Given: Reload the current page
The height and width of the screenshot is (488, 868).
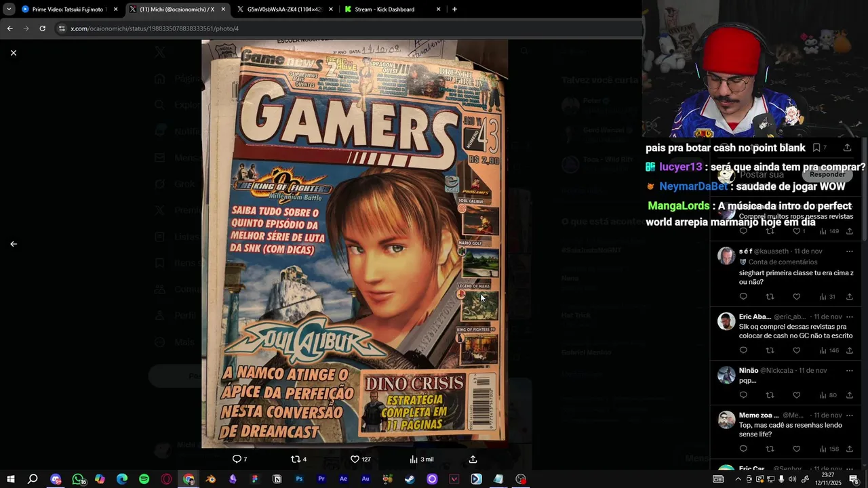Looking at the screenshot, I should [x=42, y=28].
